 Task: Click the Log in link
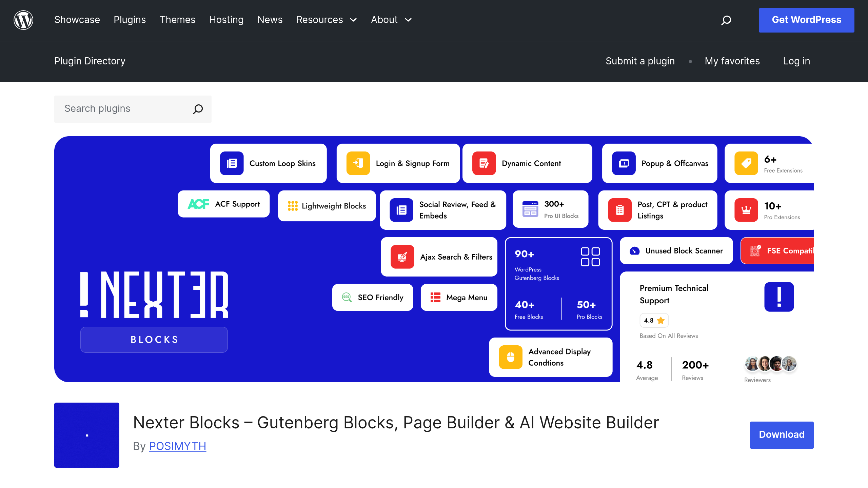tap(796, 61)
